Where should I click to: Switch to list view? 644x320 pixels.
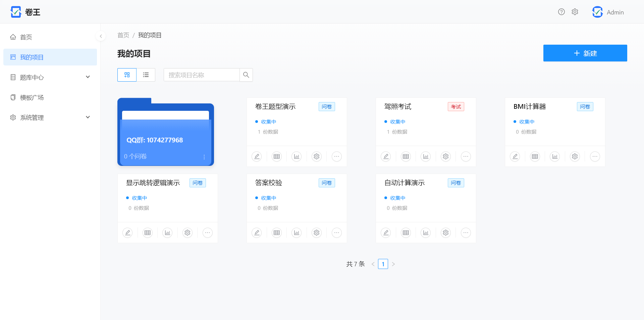(146, 75)
